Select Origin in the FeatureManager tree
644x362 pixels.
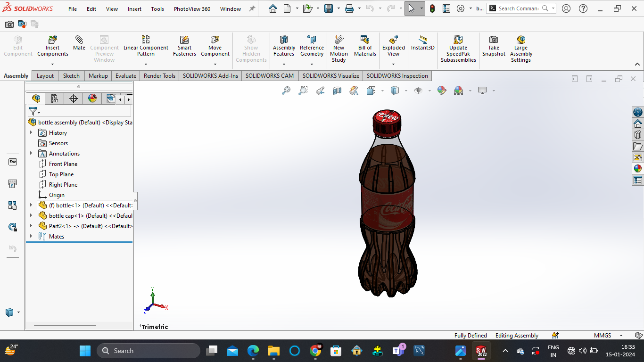(x=57, y=195)
